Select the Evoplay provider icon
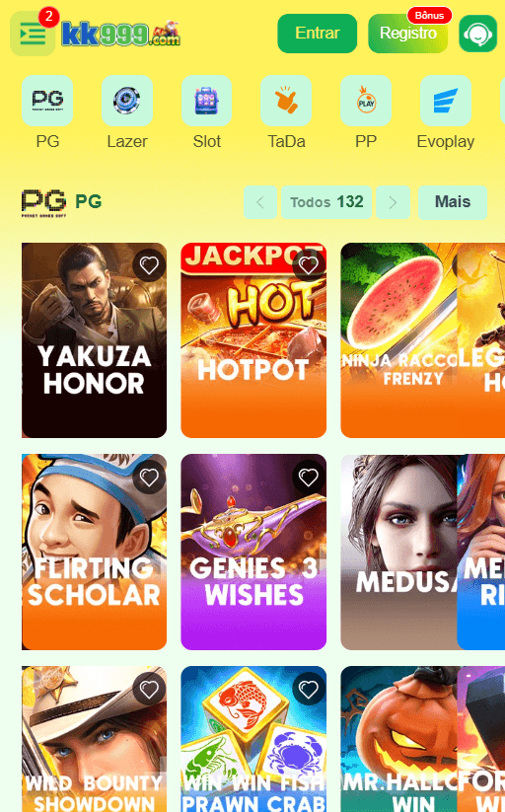Image resolution: width=505 pixels, height=812 pixels. click(x=446, y=101)
